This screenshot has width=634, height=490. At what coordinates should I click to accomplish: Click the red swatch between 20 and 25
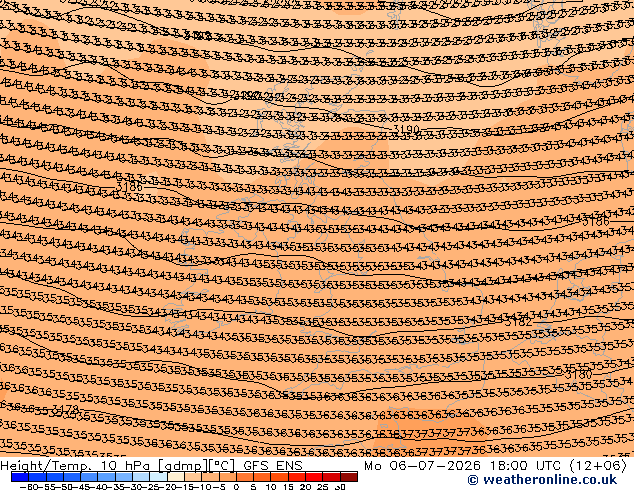(315, 477)
